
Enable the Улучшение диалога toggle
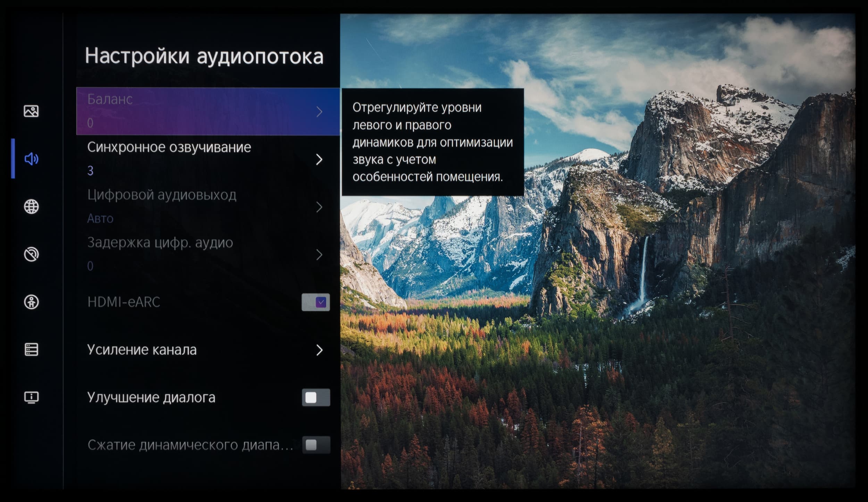(x=316, y=398)
